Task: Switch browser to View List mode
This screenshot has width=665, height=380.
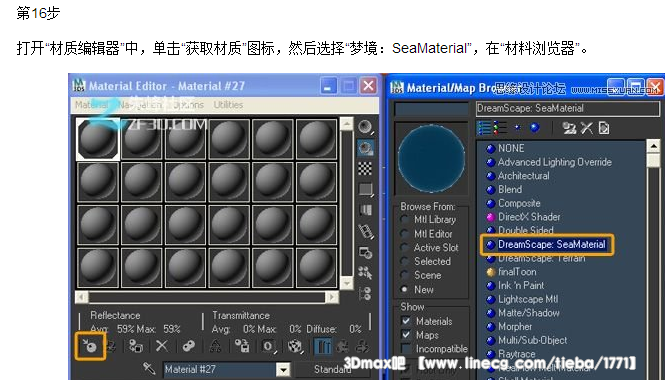Action: [484, 128]
